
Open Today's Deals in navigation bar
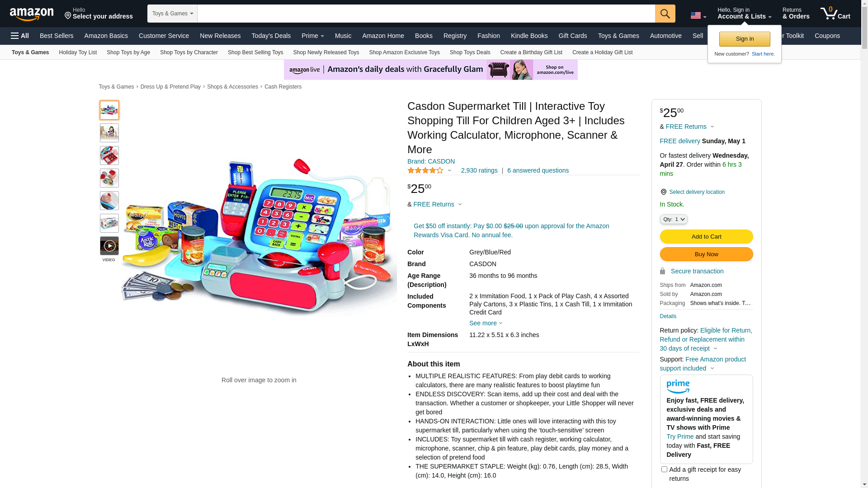tap(271, 36)
